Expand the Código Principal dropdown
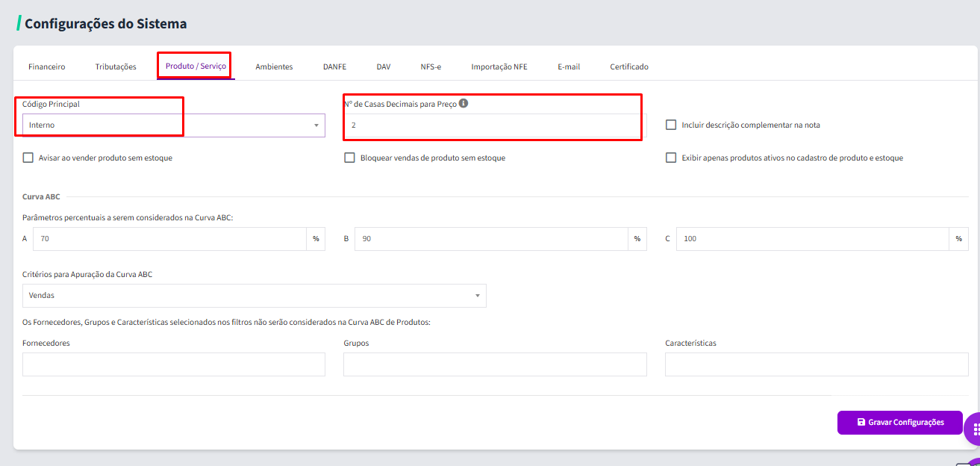 (174, 125)
